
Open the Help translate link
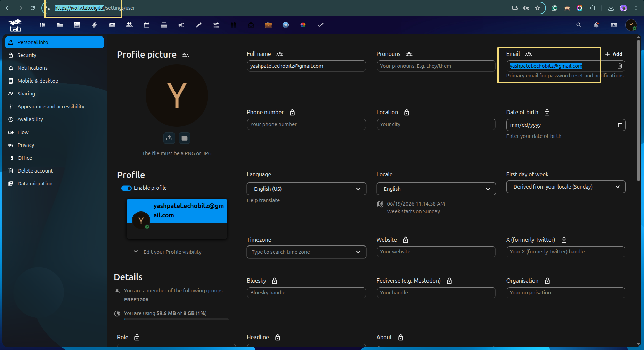[x=263, y=200]
